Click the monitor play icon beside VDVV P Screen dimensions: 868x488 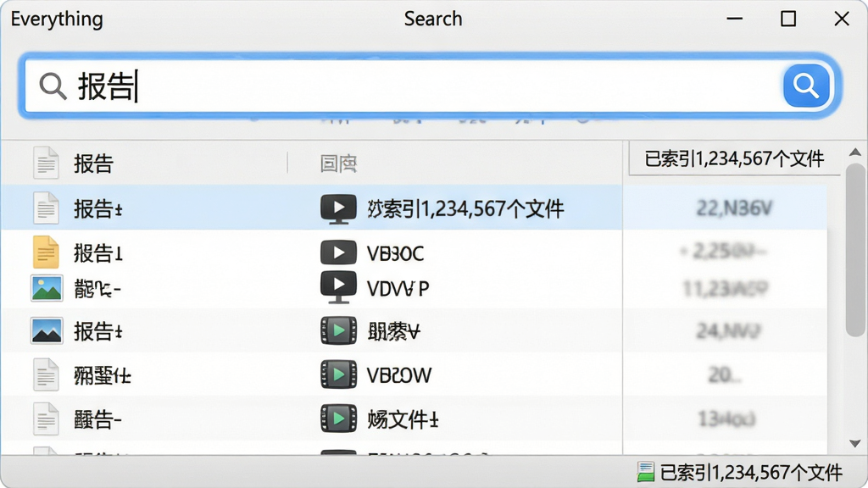pyautogui.click(x=338, y=288)
